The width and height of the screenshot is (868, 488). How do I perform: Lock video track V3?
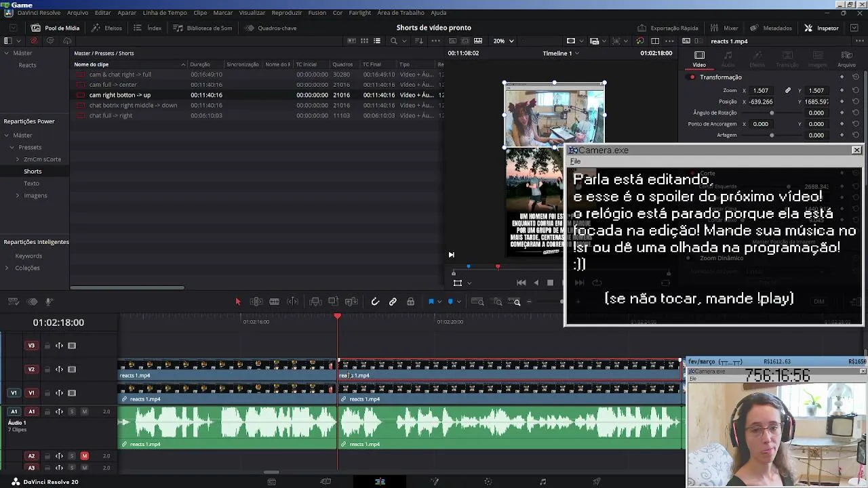coord(47,346)
